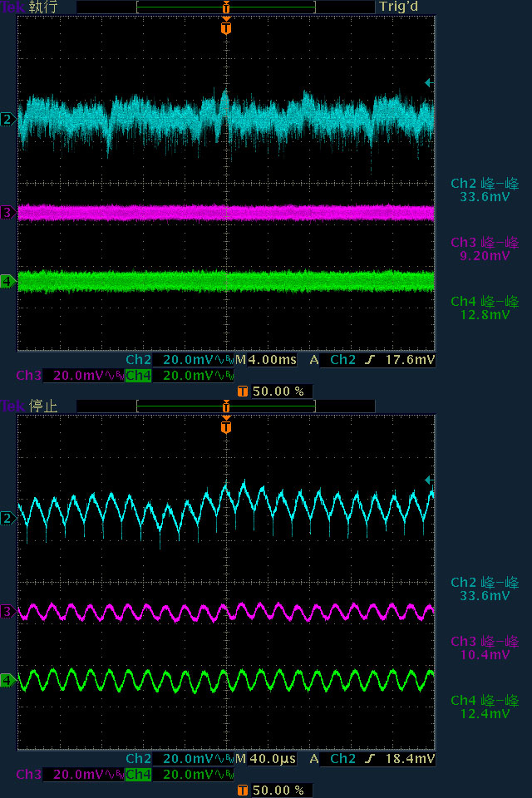
Task: Click trigger level arrow in the 停止 capture
Action: [x=429, y=480]
